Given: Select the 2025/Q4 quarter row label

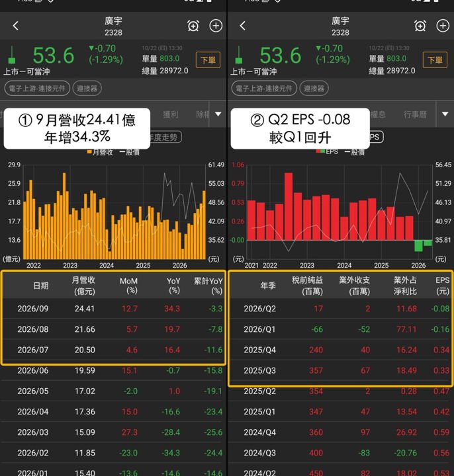Looking at the screenshot, I should 260,350.
